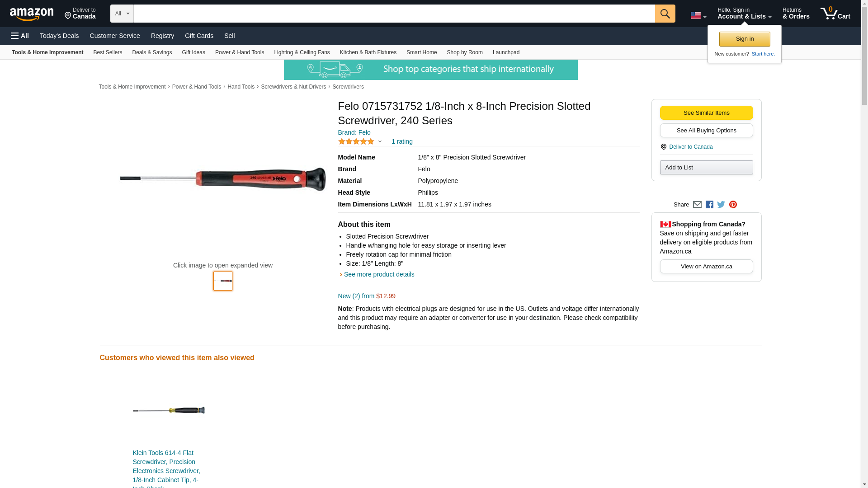Click the magnifying glass search button
Viewport: 868px width, 488px height.
click(x=665, y=14)
